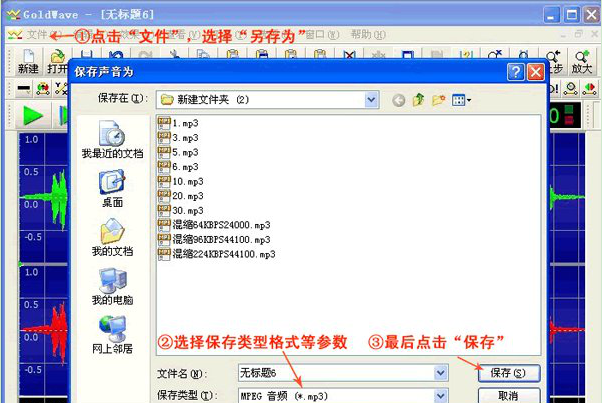Select file 6.mp3 in the list
The height and width of the screenshot is (403, 602).
178,167
